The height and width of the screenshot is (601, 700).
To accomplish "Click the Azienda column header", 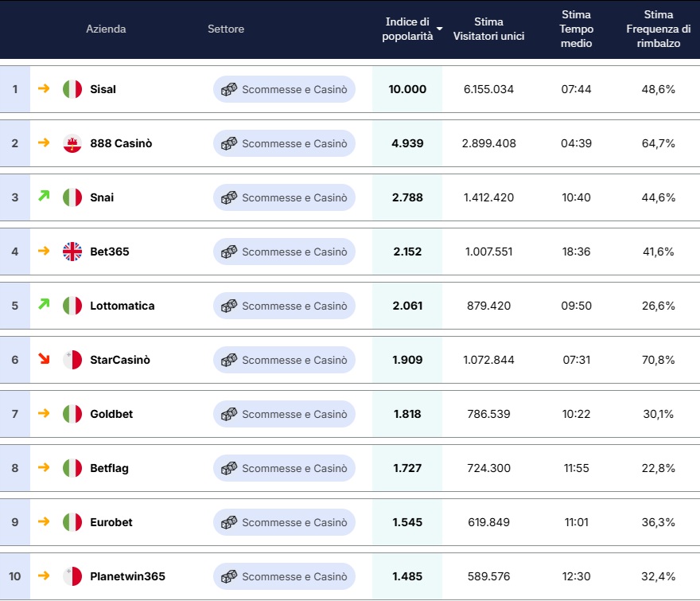I will pos(106,29).
